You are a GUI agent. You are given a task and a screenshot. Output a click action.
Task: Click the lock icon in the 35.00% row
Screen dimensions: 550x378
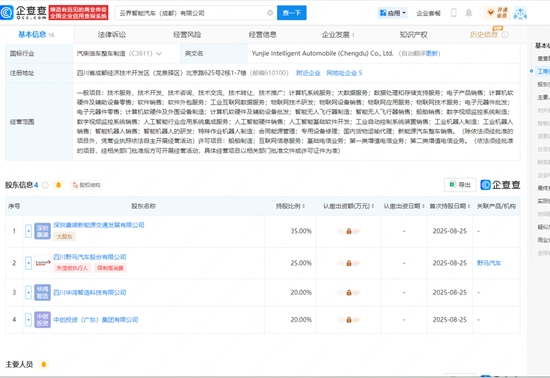tap(349, 231)
